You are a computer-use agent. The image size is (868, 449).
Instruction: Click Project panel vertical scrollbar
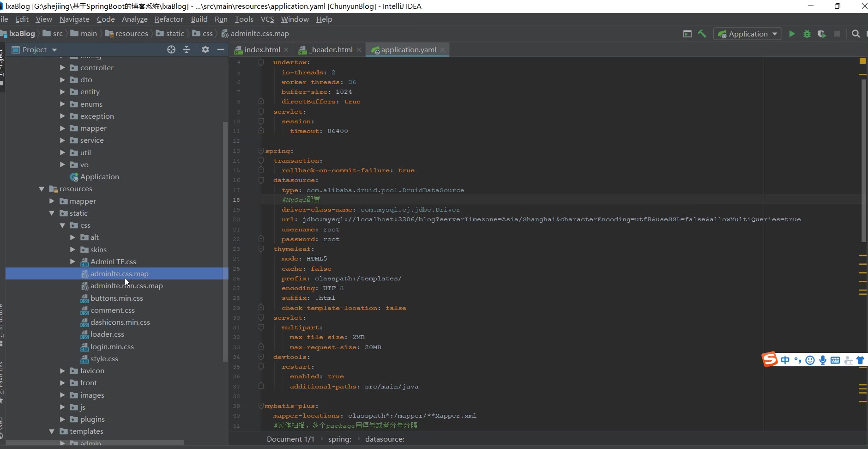[225, 242]
